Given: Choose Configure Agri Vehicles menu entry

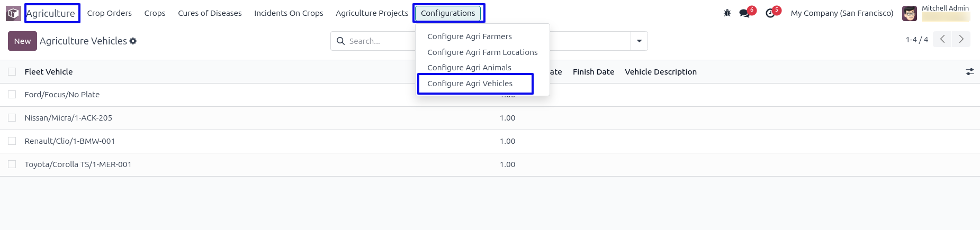Looking at the screenshot, I should pos(470,84).
